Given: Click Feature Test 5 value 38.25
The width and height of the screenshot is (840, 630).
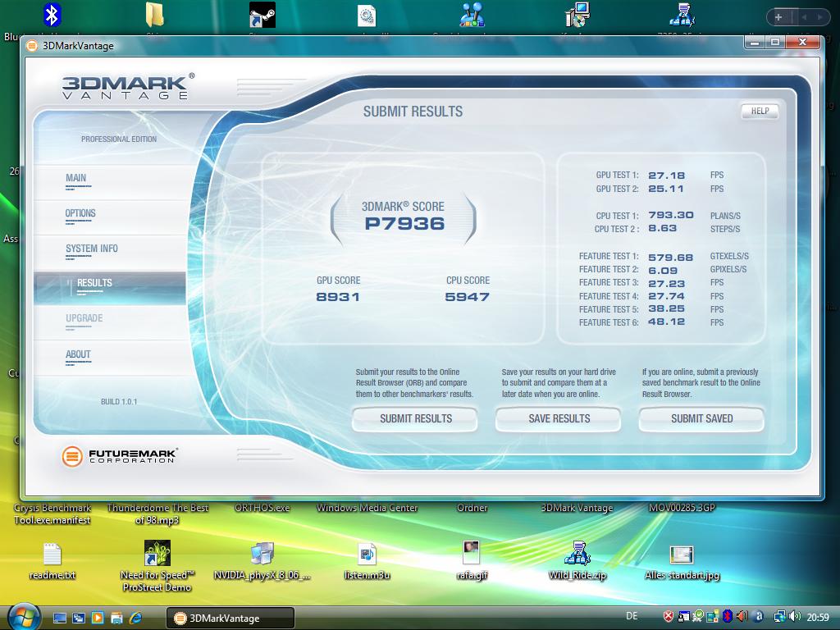Looking at the screenshot, I should click(x=666, y=308).
